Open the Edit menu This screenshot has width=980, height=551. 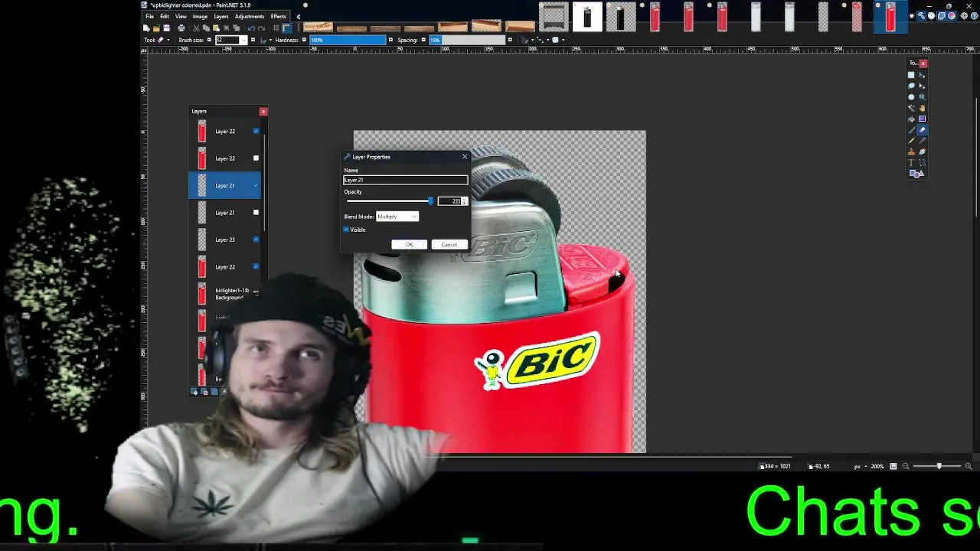coord(165,16)
